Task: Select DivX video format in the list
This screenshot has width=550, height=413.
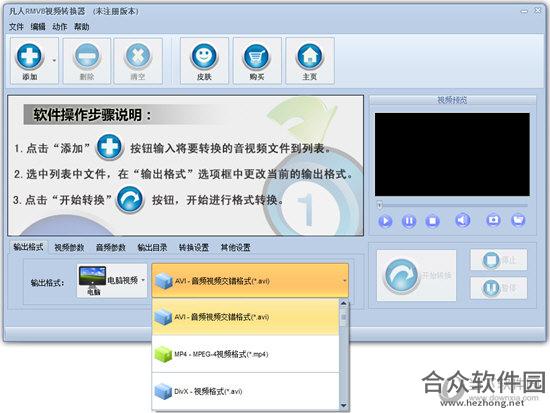Action: [x=246, y=391]
